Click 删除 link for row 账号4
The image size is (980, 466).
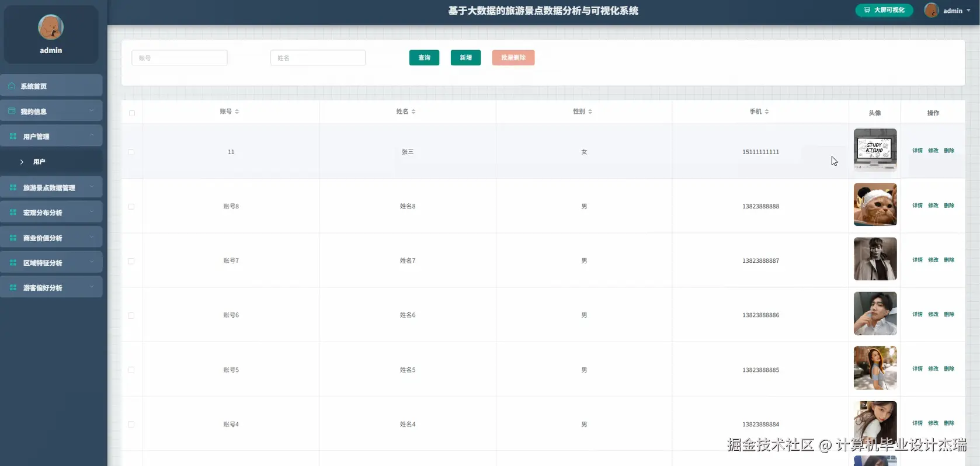(949, 423)
